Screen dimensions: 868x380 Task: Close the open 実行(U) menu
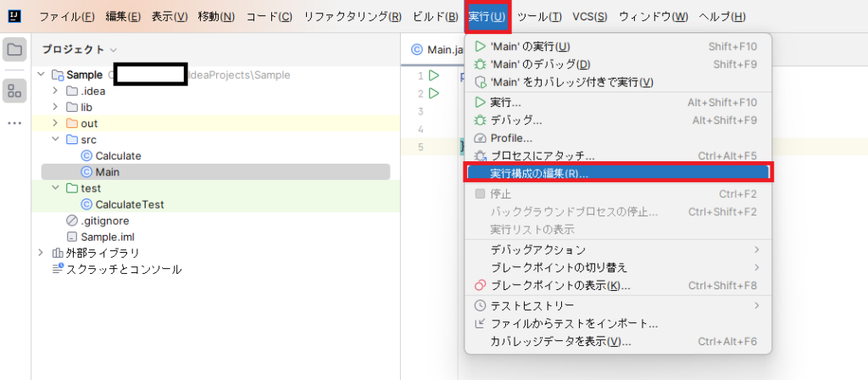pyautogui.click(x=487, y=17)
